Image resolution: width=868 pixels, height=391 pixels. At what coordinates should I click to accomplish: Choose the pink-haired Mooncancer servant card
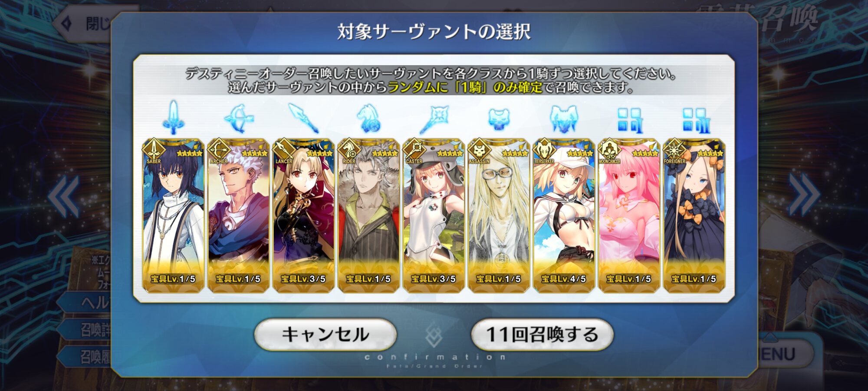point(629,215)
